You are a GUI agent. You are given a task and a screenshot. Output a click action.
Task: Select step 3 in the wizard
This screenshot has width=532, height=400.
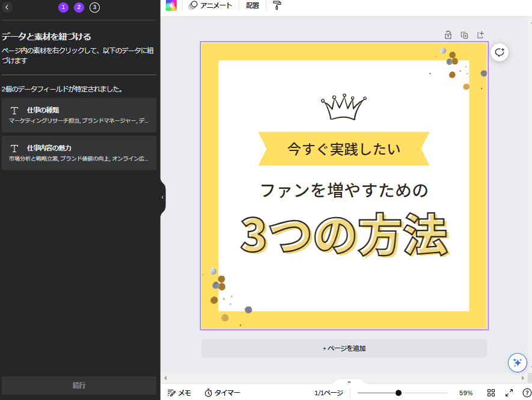pyautogui.click(x=94, y=8)
